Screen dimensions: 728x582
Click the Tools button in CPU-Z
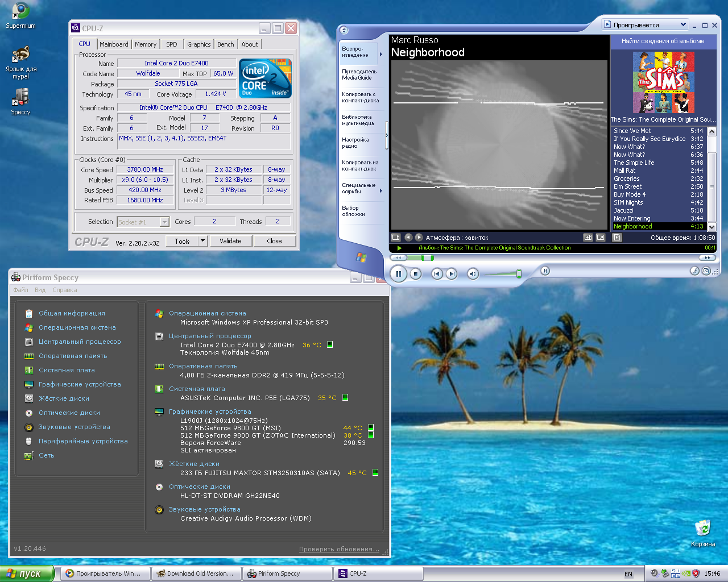point(182,241)
